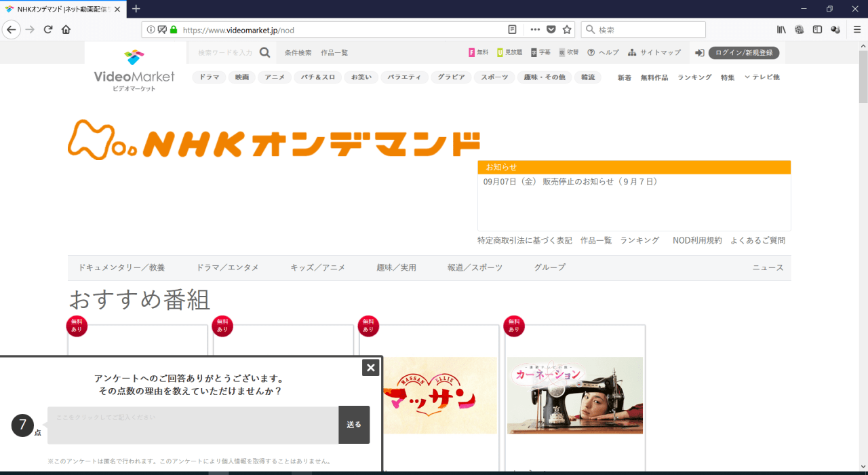
Task: Click the 検索ワードを入力 site search field
Action: click(226, 53)
